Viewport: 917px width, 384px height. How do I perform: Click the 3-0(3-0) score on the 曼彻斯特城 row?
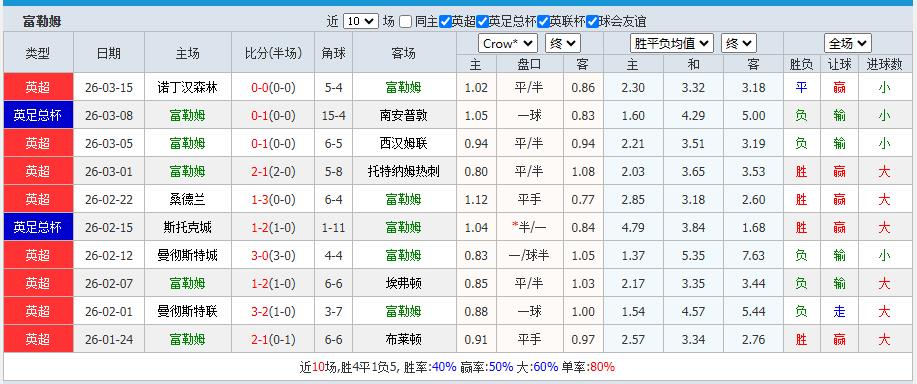point(273,255)
